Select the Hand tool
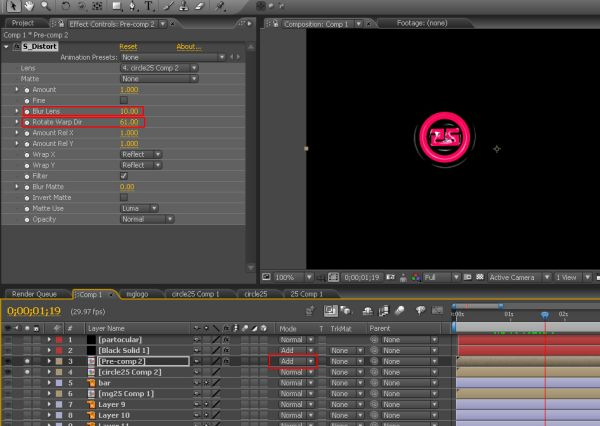600x426 pixels. (29, 6)
